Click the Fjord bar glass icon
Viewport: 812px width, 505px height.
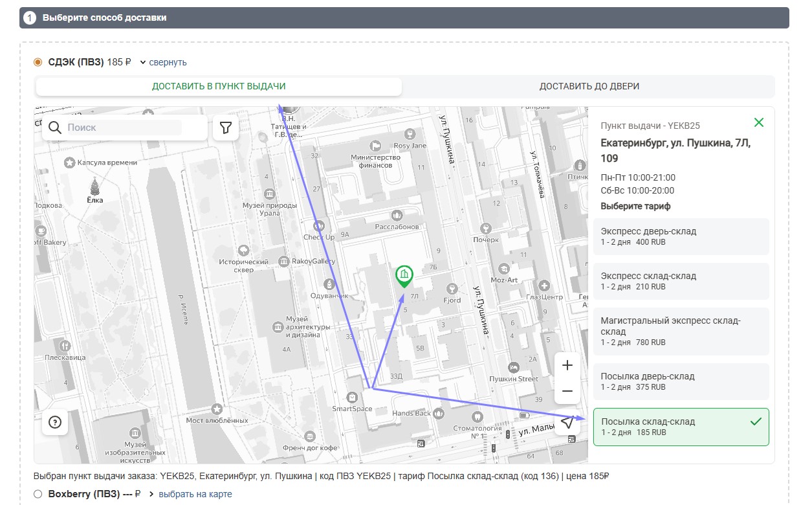click(452, 288)
